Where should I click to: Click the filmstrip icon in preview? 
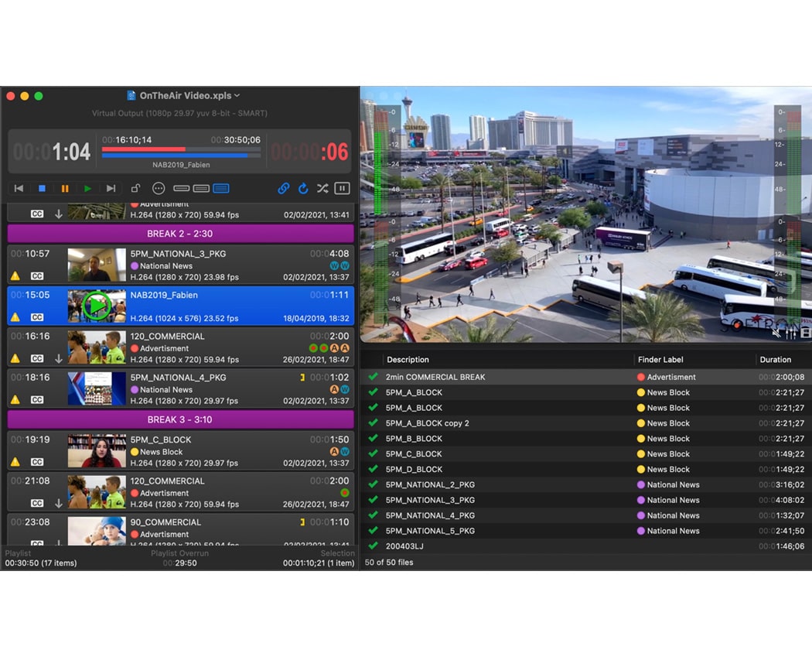click(x=806, y=332)
